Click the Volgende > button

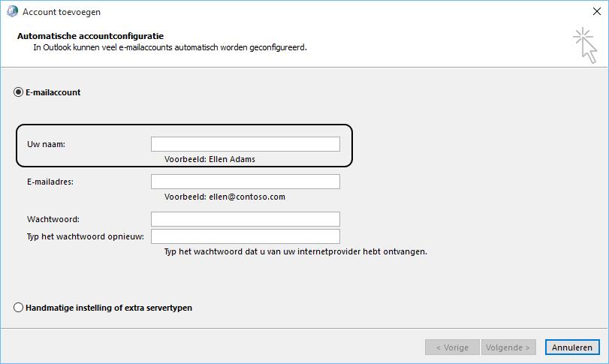510,347
